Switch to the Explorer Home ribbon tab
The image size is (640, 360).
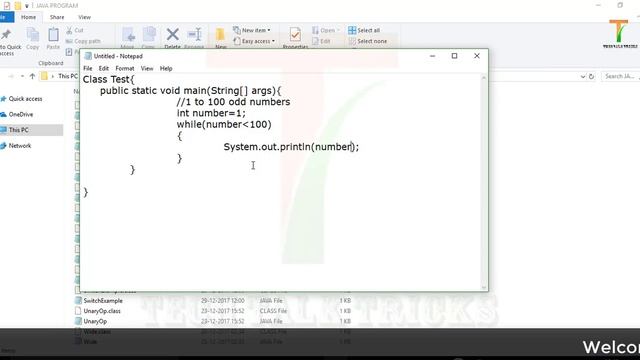(x=29, y=17)
